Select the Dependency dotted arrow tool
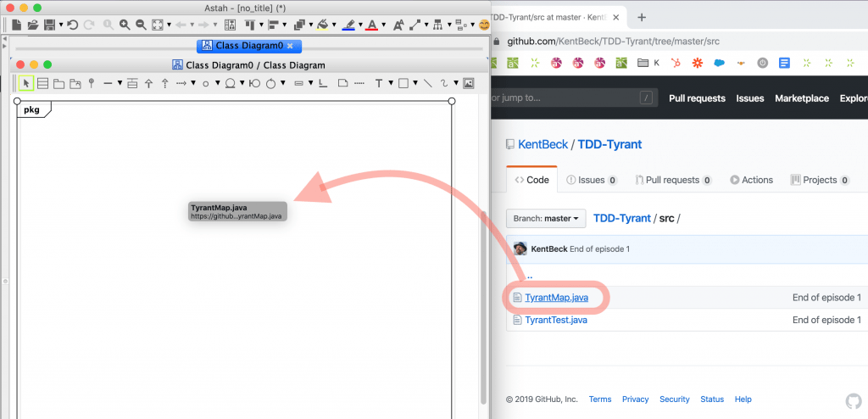Screen dimensions: 868x419 point(181,83)
